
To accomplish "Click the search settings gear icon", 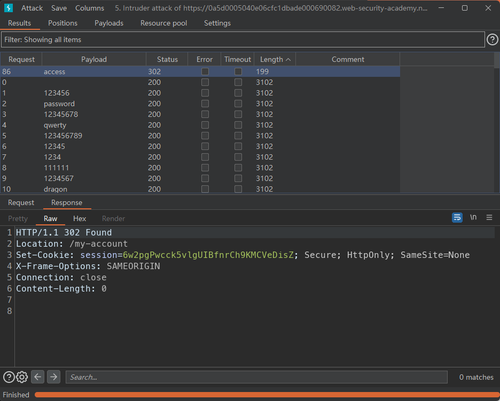I will point(22,377).
